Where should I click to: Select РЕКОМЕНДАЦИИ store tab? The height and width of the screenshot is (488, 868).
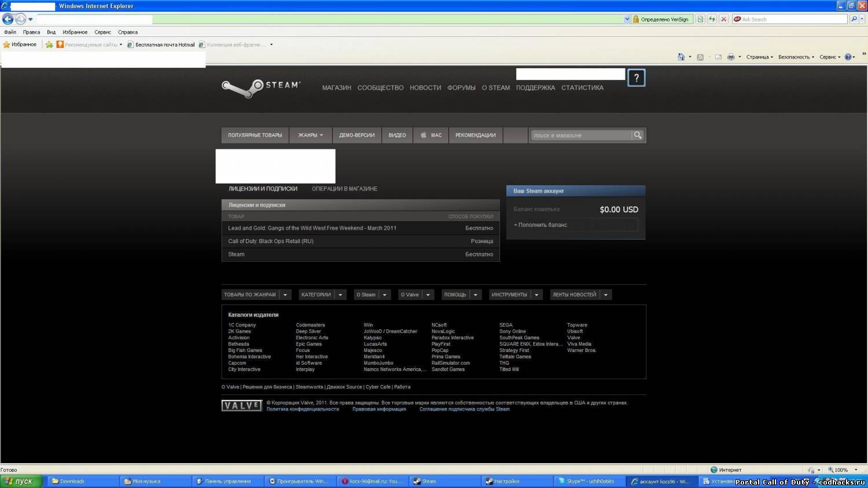coord(475,135)
